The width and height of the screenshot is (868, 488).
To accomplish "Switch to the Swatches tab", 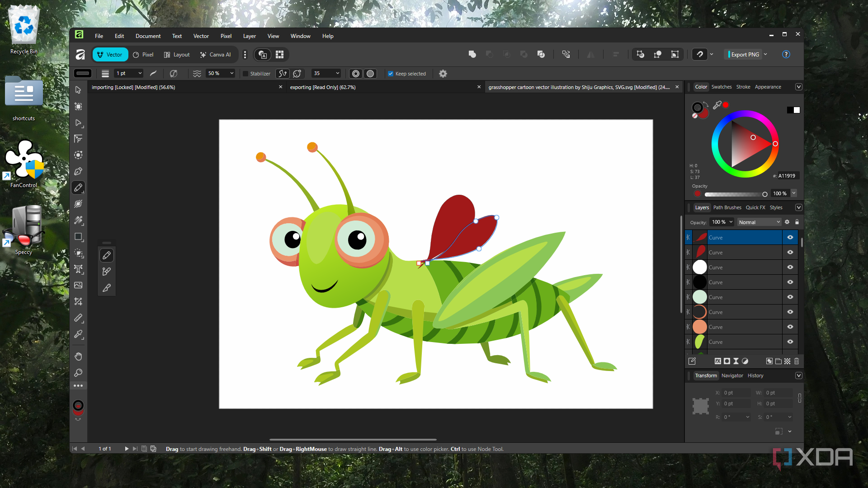I will pyautogui.click(x=722, y=87).
